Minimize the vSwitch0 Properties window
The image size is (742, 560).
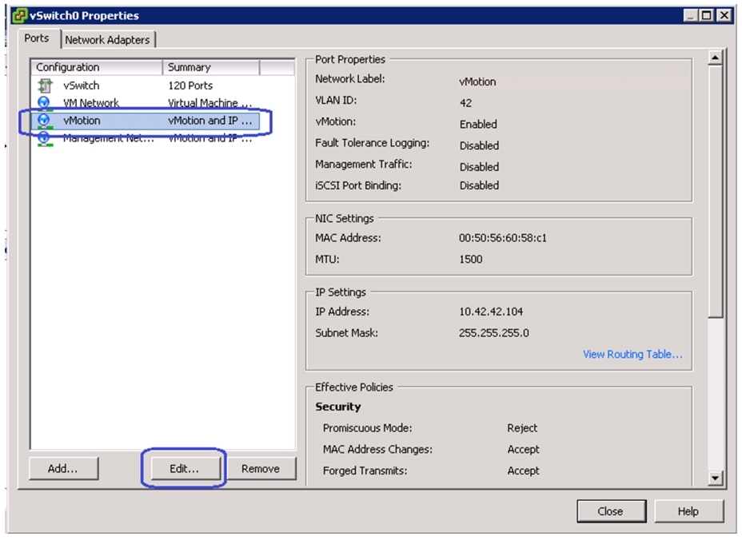pyautogui.click(x=690, y=16)
